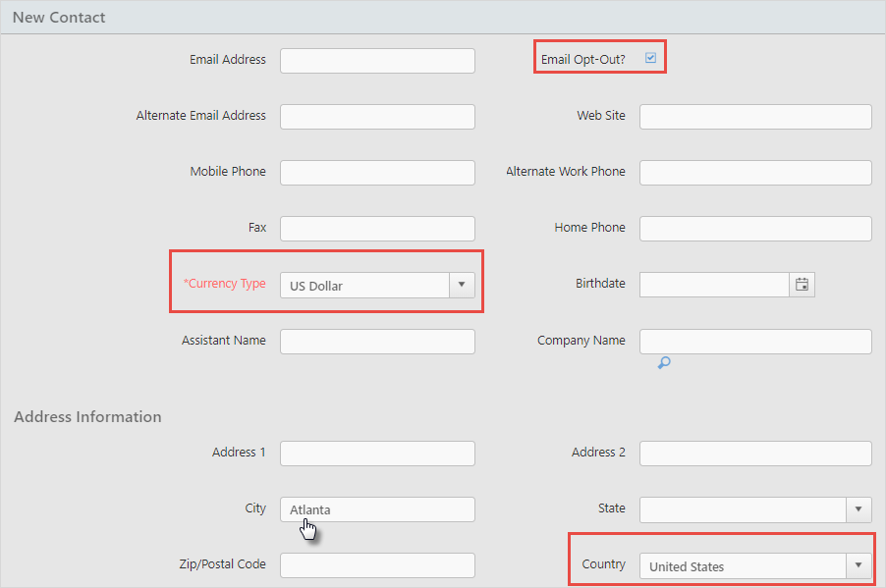Image resolution: width=886 pixels, height=588 pixels.
Task: Select the Mobile Phone text box
Action: pos(377,172)
